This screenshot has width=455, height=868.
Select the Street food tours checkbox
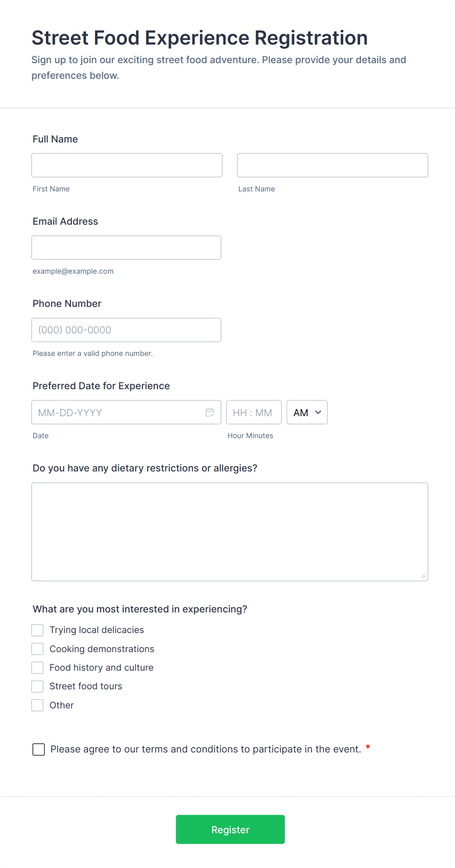click(38, 686)
